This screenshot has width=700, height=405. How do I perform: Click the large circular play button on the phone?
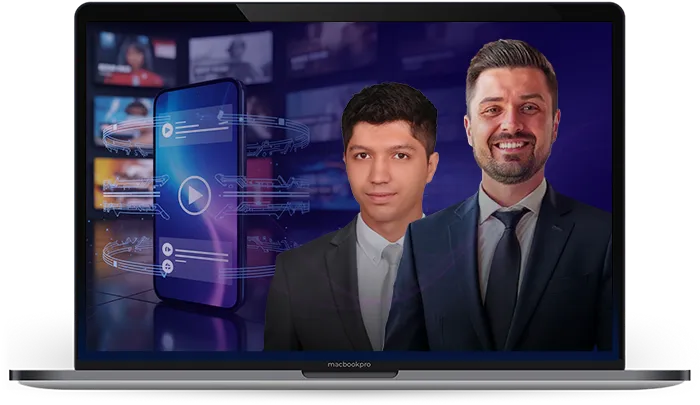click(x=195, y=195)
